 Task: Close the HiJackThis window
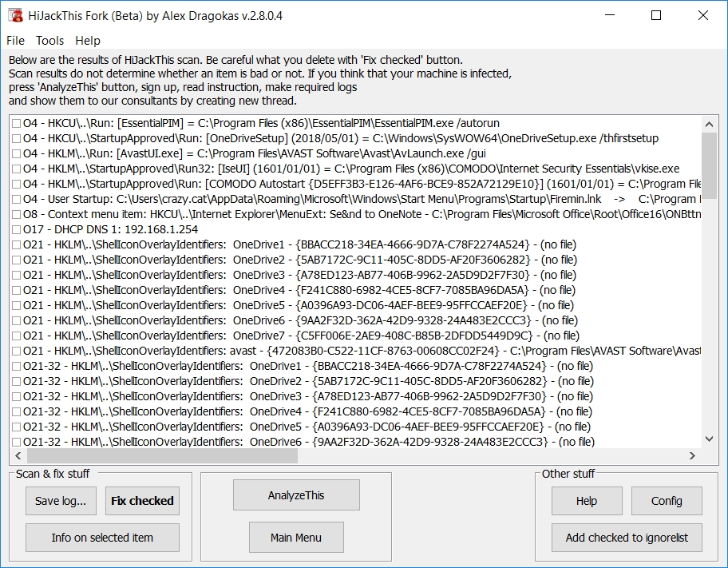(x=703, y=15)
